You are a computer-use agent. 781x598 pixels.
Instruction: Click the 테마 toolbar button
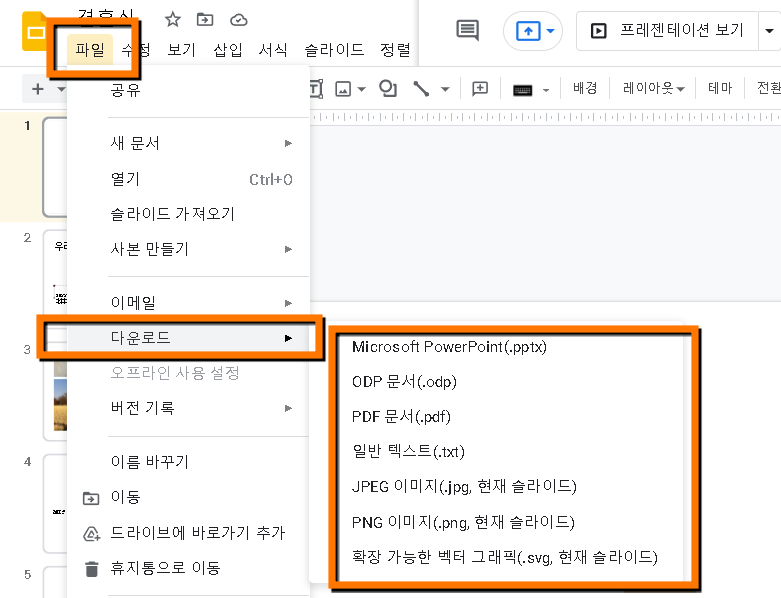coord(720,88)
